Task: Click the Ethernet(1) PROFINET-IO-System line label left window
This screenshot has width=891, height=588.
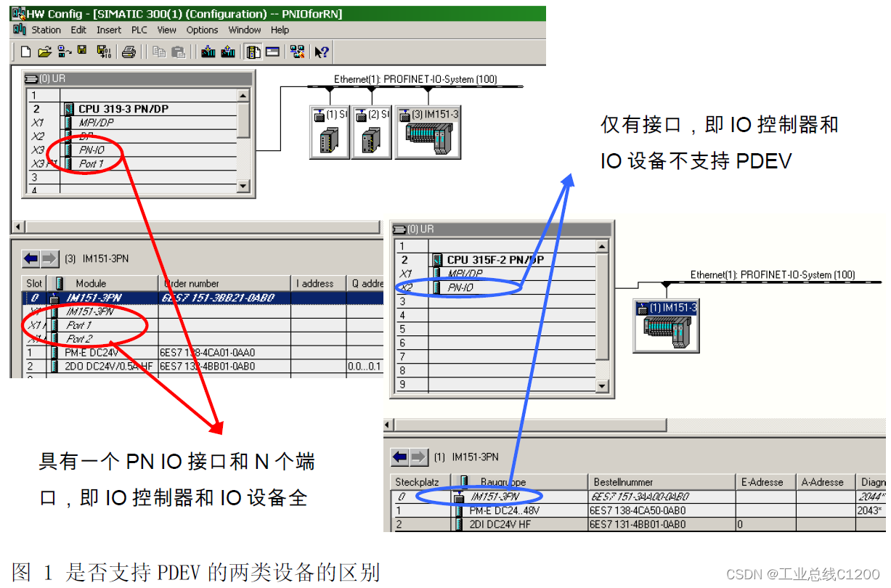Action: [x=415, y=79]
